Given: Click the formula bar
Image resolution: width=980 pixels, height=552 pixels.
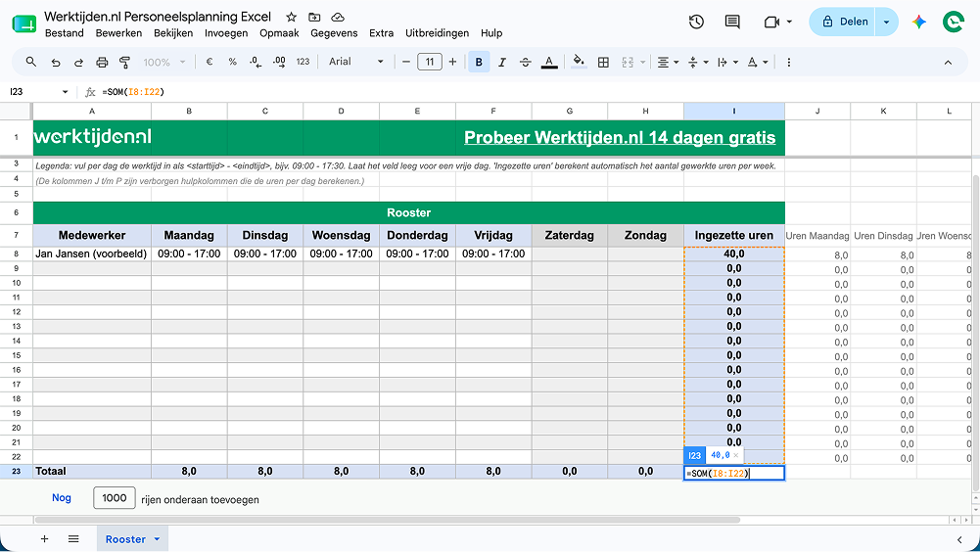Looking at the screenshot, I should [x=537, y=92].
